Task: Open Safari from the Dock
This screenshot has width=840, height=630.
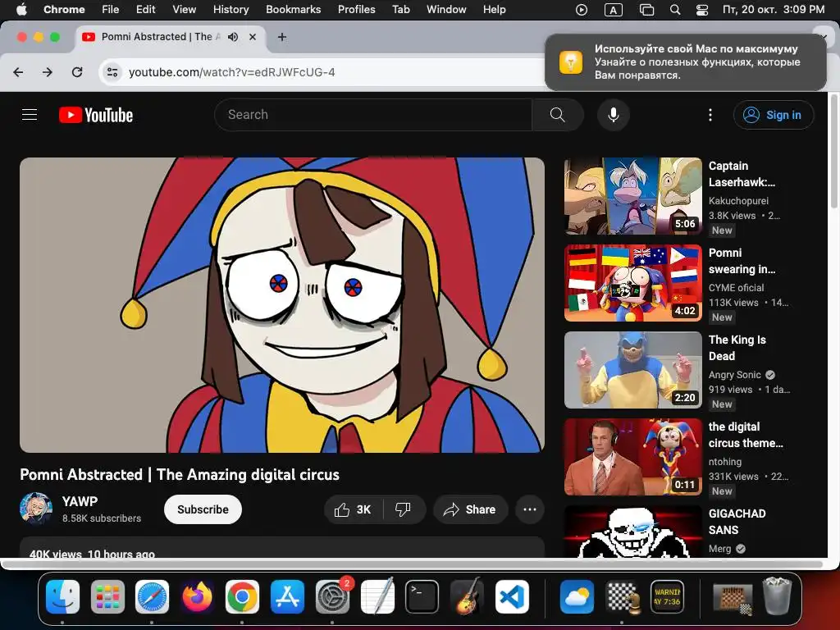Action: (152, 597)
